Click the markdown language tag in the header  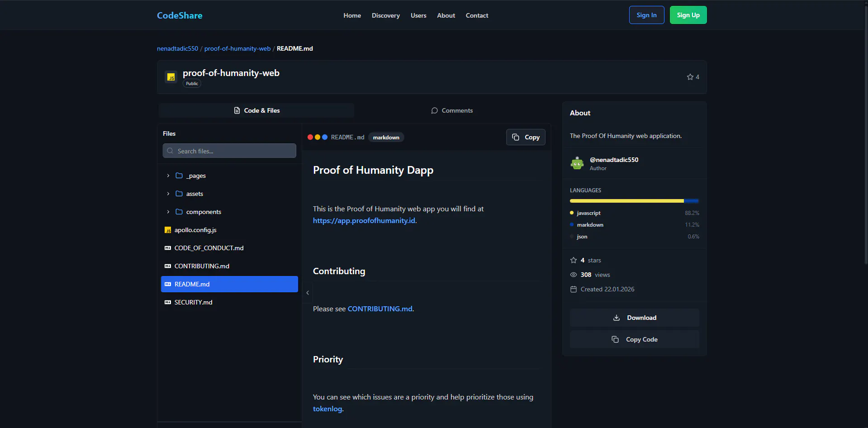tap(386, 137)
